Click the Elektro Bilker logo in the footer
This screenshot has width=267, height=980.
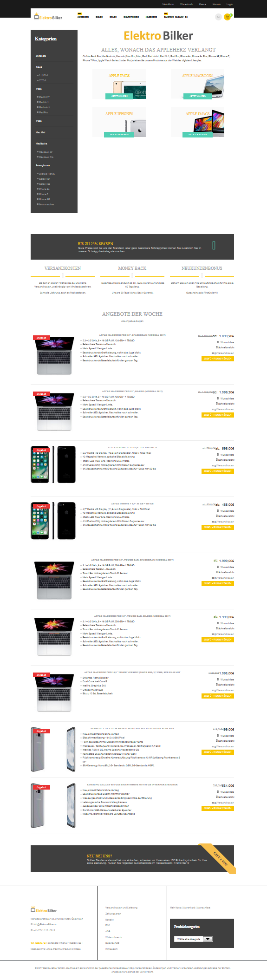coord(44,910)
